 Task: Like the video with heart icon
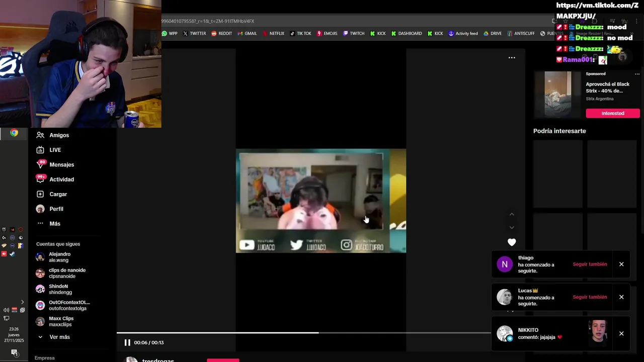512,242
